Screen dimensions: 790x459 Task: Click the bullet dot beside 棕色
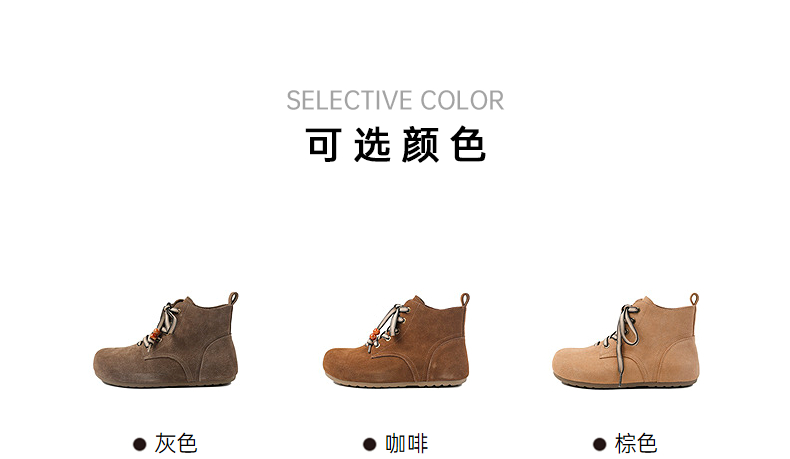click(x=600, y=444)
